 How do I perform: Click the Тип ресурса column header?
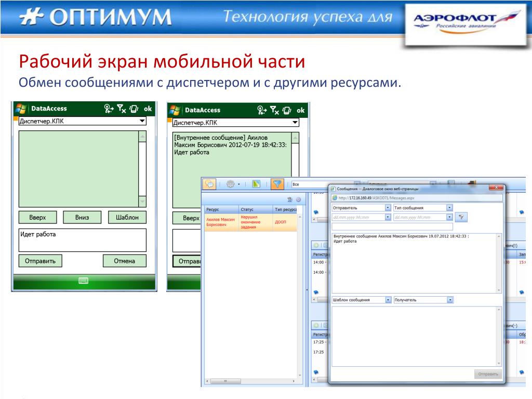[x=285, y=209]
